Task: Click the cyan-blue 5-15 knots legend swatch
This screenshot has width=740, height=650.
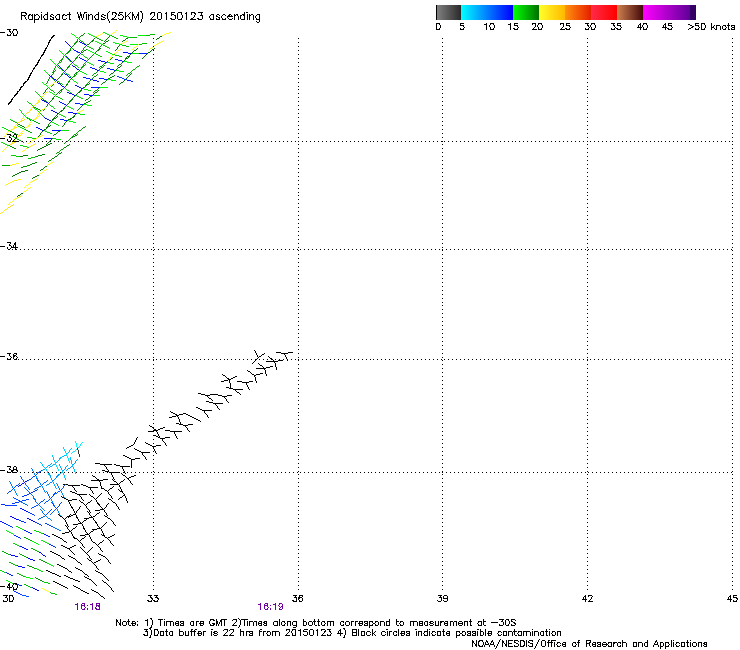Action: (487, 12)
